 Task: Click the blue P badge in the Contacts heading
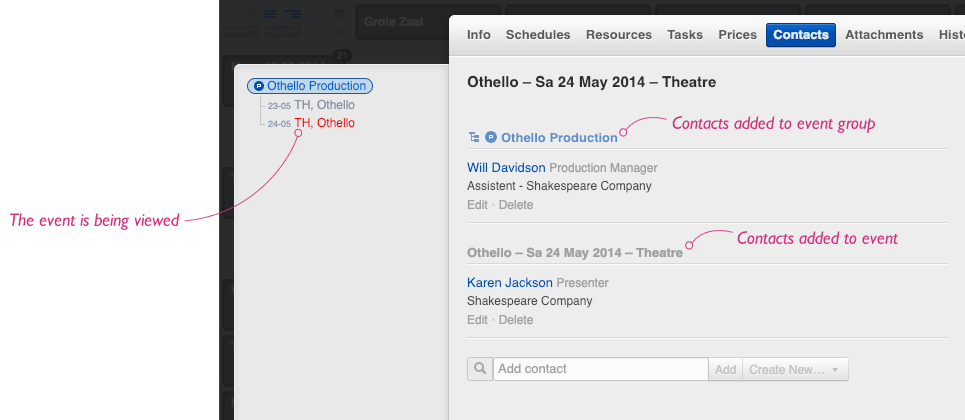[491, 137]
